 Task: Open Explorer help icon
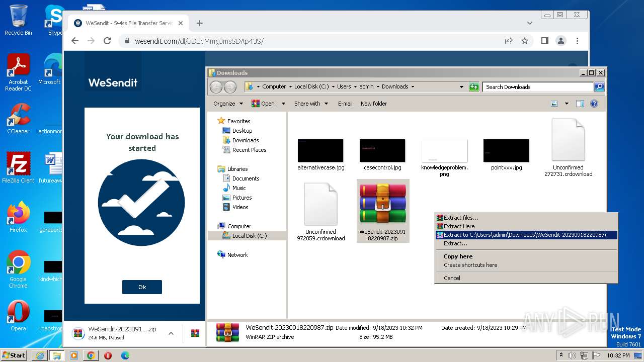594,104
